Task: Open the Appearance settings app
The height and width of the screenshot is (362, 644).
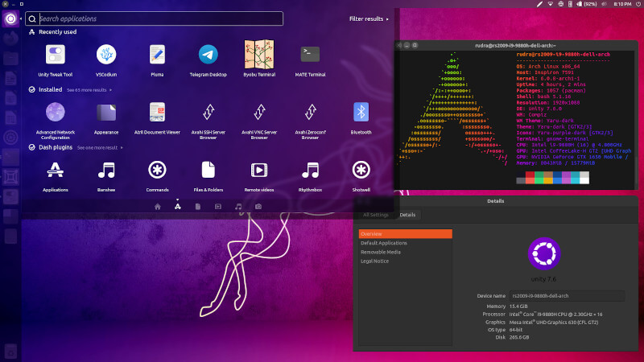Action: point(106,118)
